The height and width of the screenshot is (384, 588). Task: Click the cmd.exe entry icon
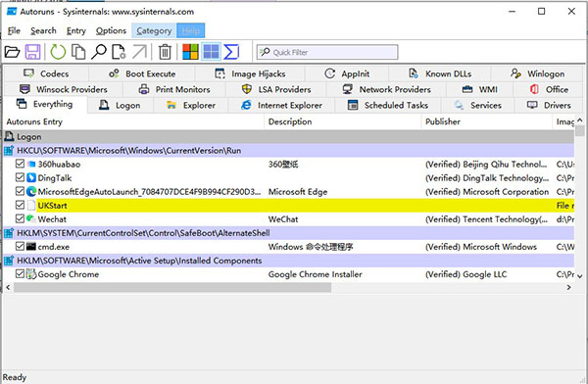coord(31,247)
